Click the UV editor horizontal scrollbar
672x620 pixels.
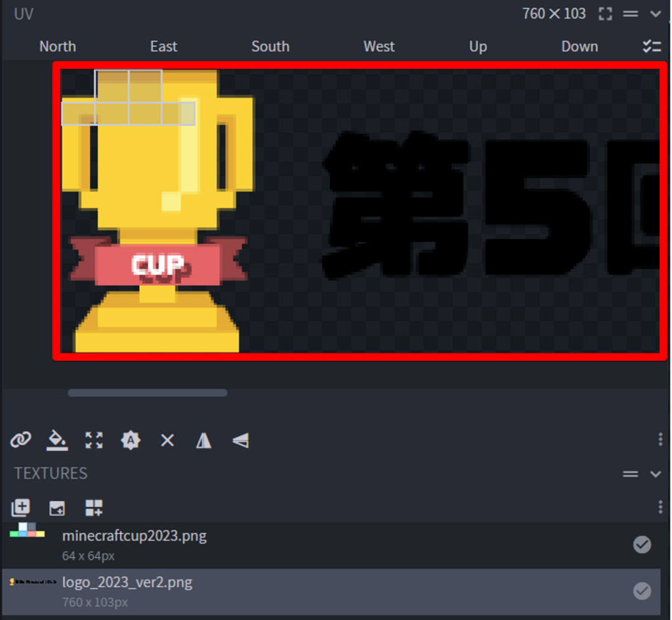point(148,393)
